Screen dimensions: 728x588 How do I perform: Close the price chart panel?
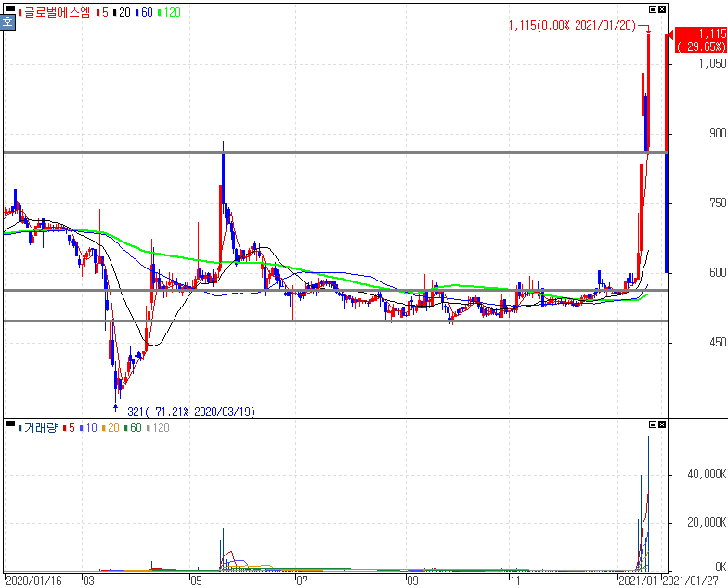(x=662, y=9)
